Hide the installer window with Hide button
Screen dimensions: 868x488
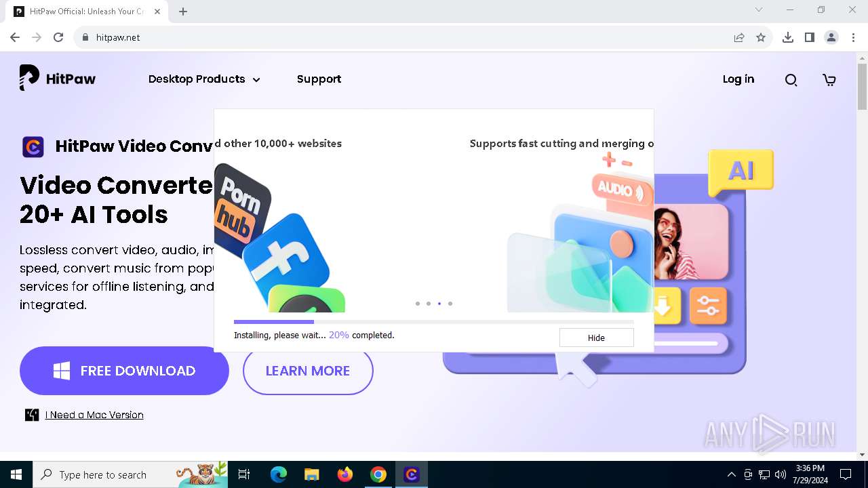coord(596,338)
